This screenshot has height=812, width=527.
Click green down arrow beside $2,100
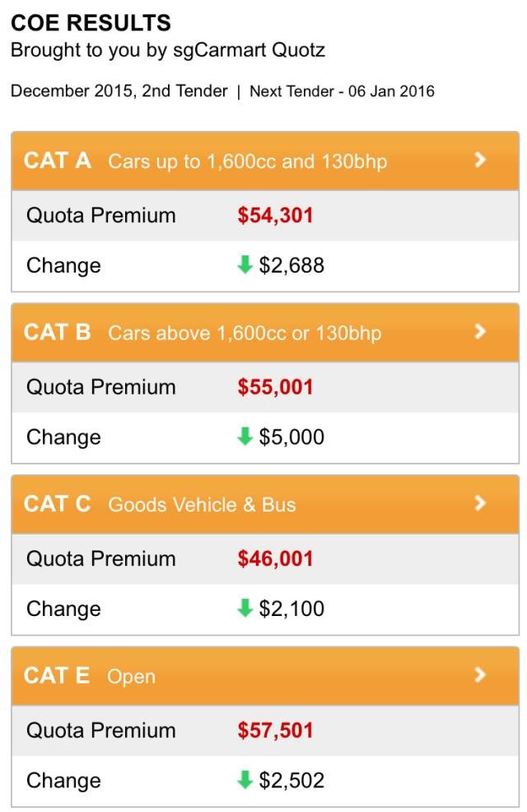[x=245, y=609]
